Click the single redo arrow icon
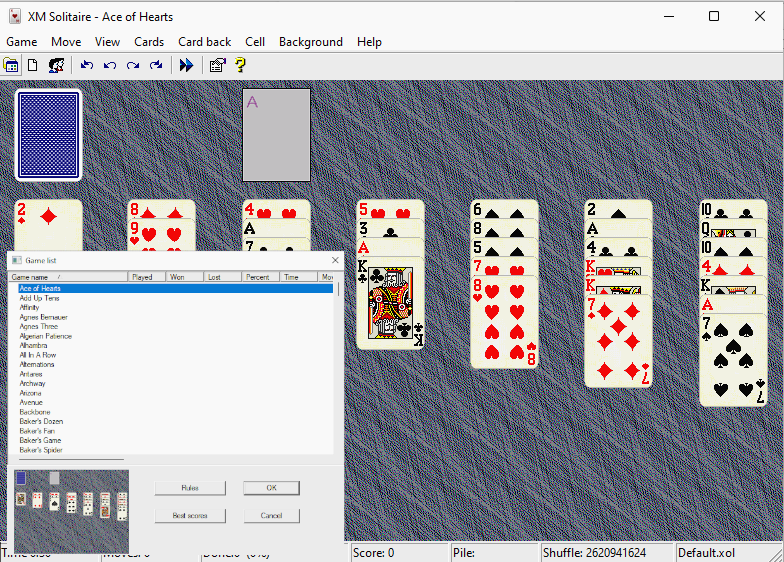This screenshot has width=784, height=562. coord(133,65)
